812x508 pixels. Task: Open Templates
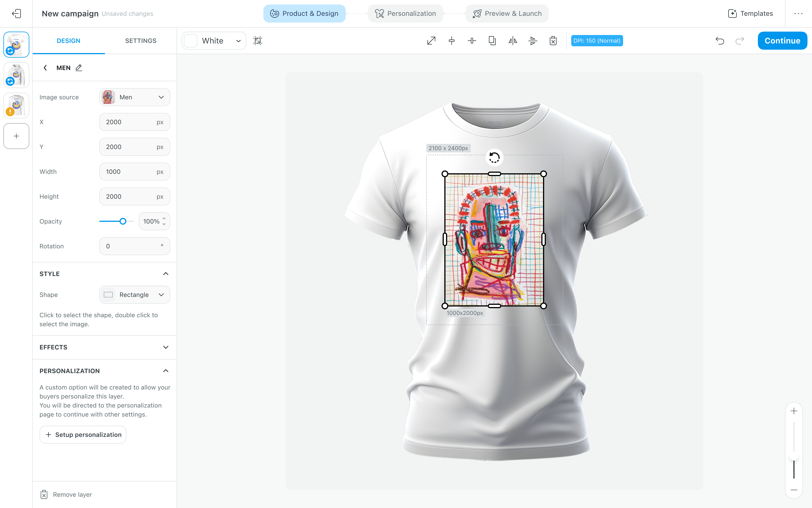750,14
